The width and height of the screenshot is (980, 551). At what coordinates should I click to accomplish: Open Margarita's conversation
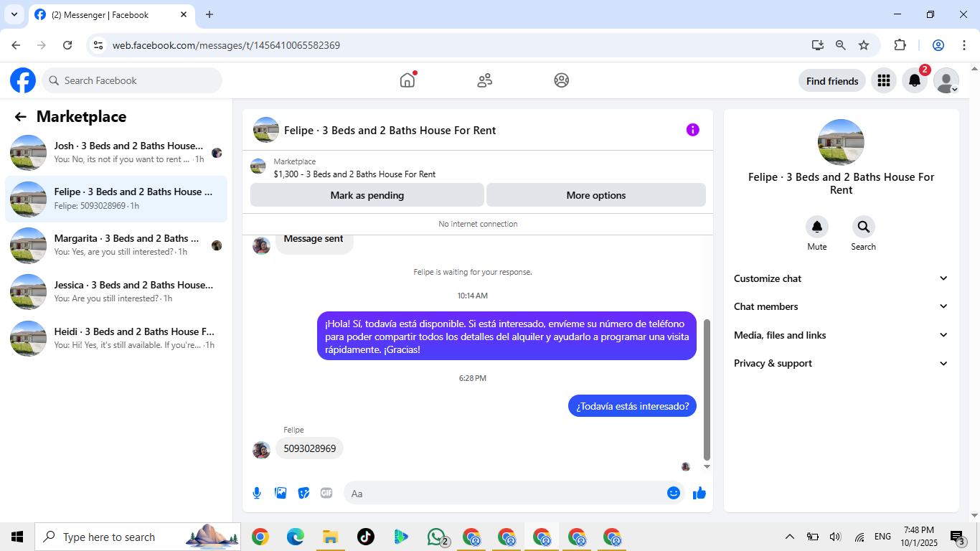[116, 245]
